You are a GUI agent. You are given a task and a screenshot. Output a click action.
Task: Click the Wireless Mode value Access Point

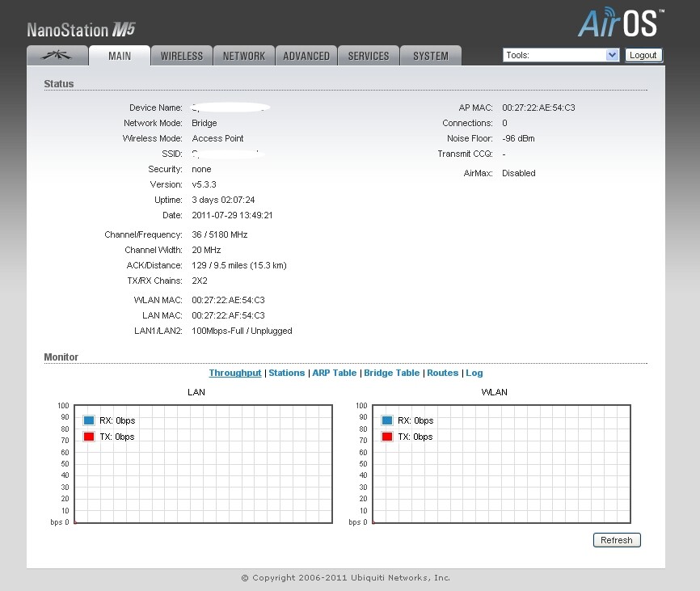click(x=218, y=138)
